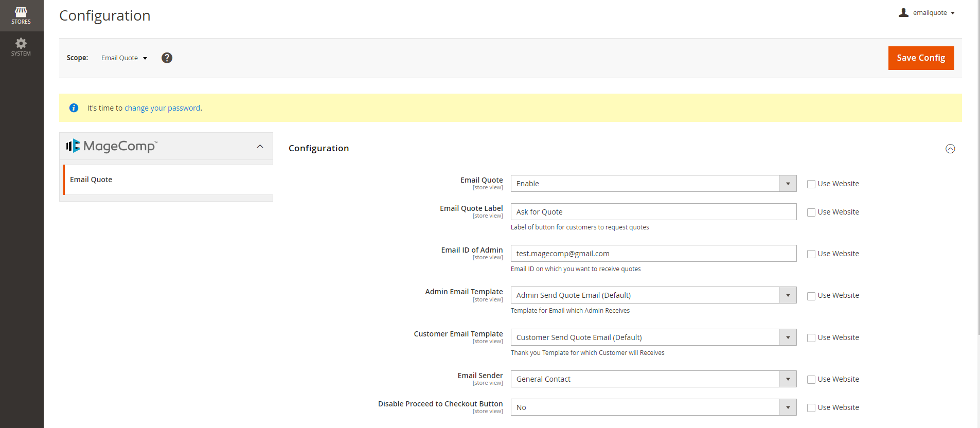The height and width of the screenshot is (428, 980).
Task: Click the scope help question mark icon
Action: [167, 58]
